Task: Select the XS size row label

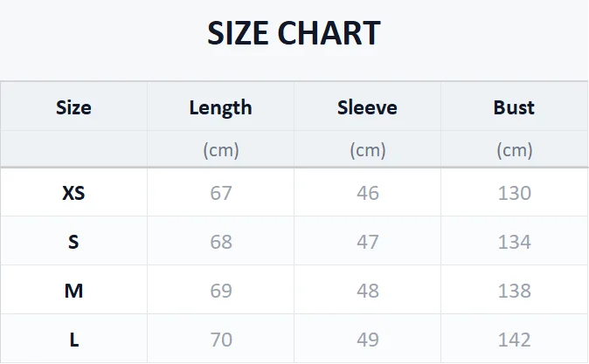Action: (x=73, y=193)
